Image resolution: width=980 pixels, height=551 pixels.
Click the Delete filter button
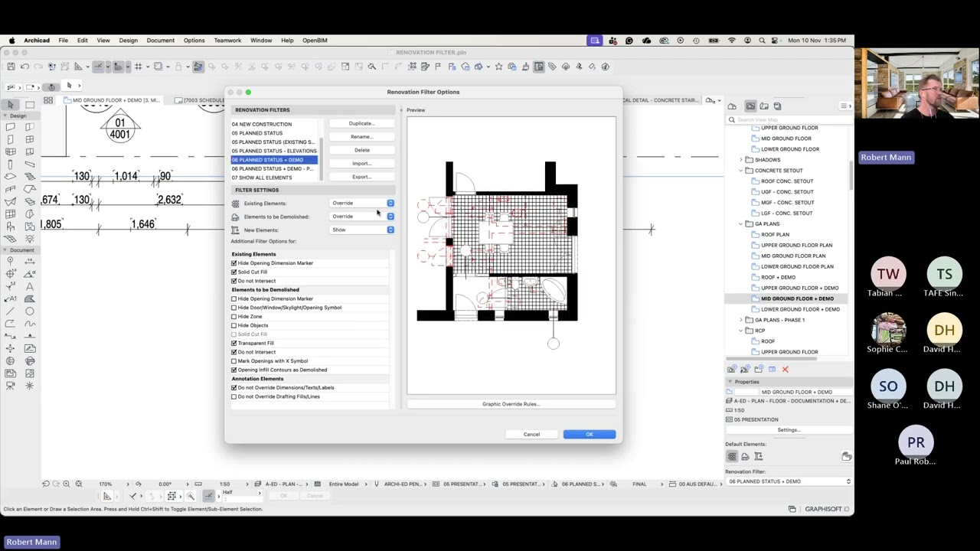click(361, 151)
